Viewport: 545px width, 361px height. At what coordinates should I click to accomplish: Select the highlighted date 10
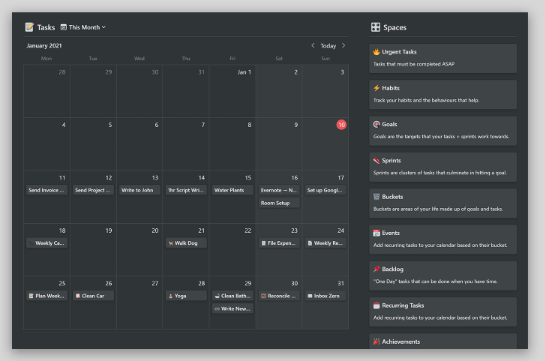point(341,125)
